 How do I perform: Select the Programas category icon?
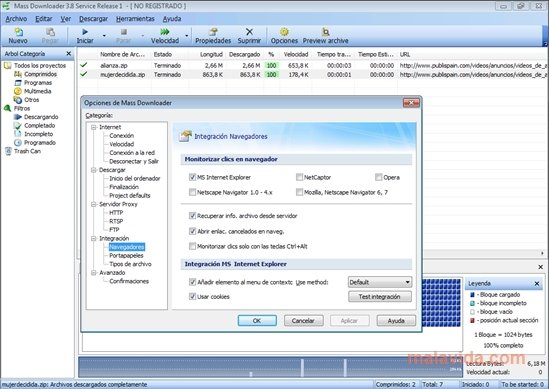tap(18, 83)
